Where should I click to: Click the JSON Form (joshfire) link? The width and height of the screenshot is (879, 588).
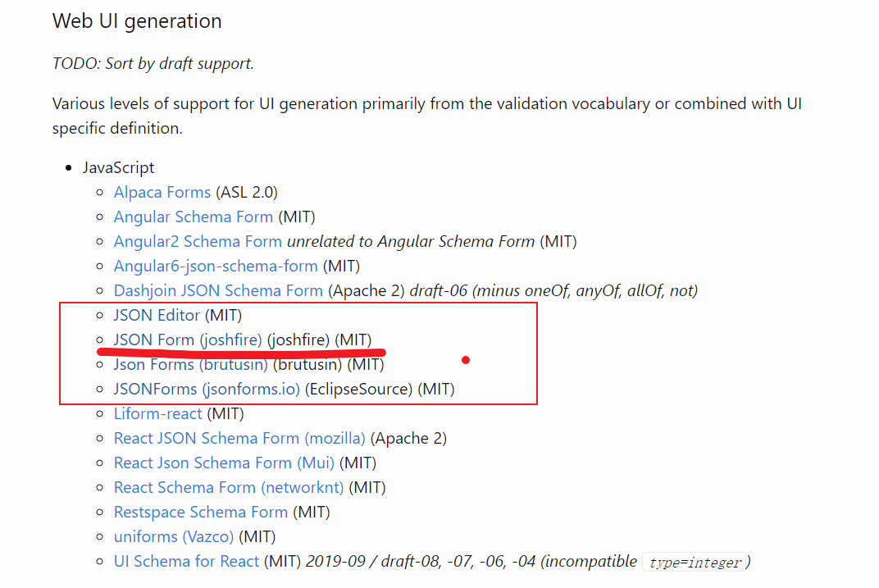click(188, 340)
